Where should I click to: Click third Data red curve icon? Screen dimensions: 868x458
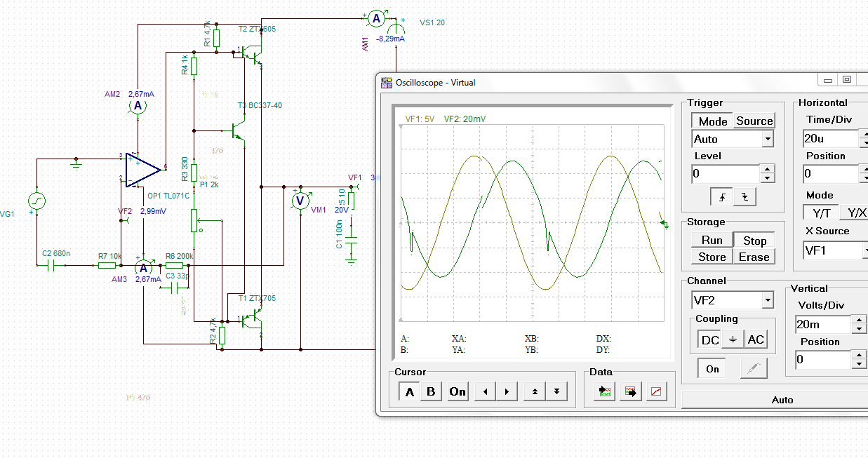[655, 391]
